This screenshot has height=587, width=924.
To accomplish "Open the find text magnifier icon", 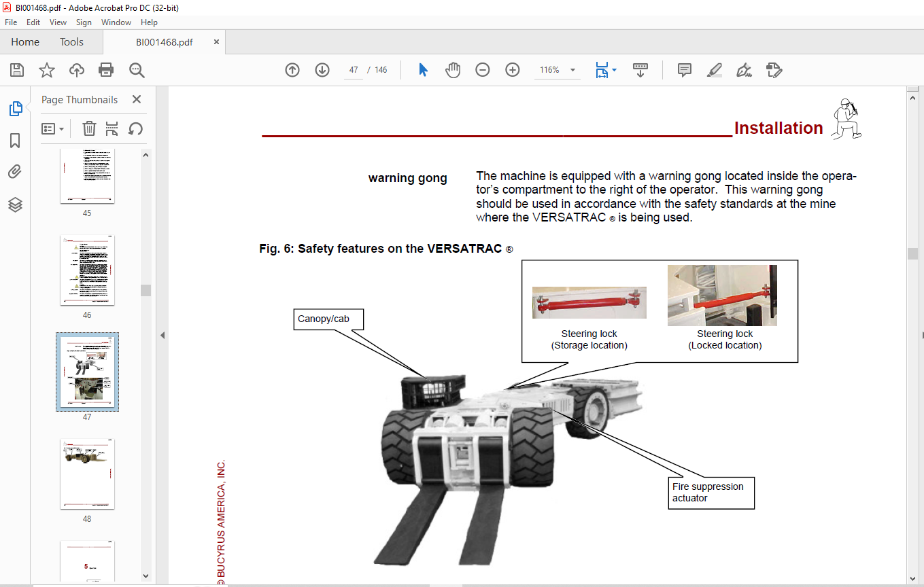I will coord(137,70).
